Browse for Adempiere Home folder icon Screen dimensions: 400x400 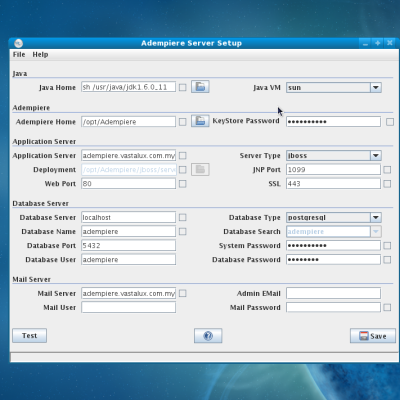coord(200,121)
